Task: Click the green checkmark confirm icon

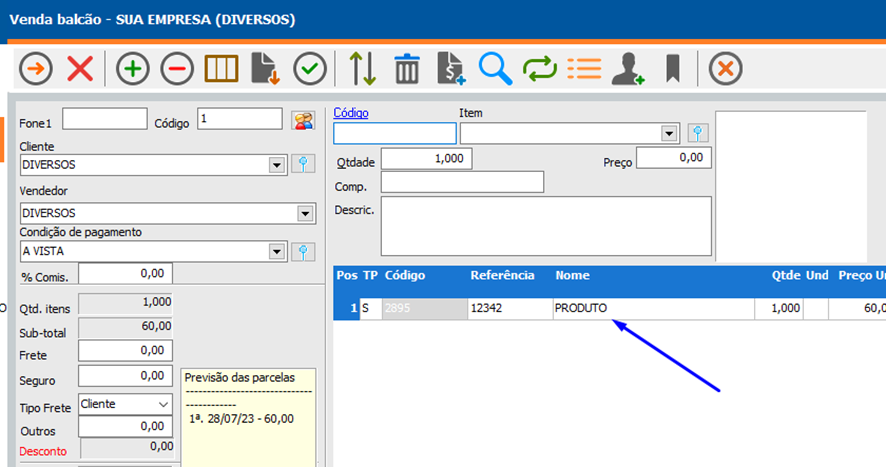Action: (x=310, y=69)
